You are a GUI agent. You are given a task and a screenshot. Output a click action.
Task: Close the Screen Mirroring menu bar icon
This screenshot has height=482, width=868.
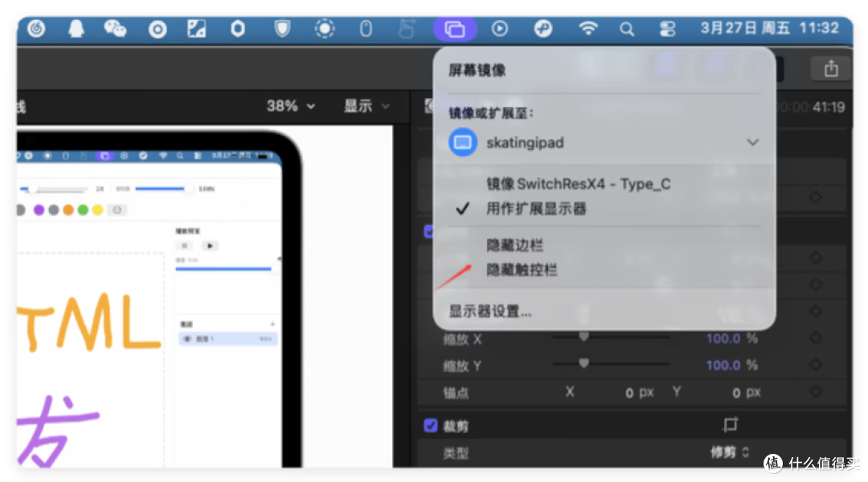pos(454,29)
